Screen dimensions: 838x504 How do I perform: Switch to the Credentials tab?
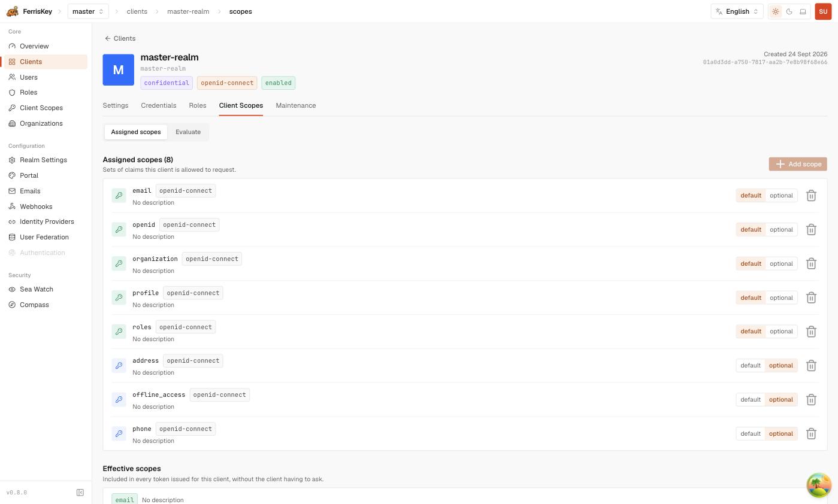(x=159, y=105)
